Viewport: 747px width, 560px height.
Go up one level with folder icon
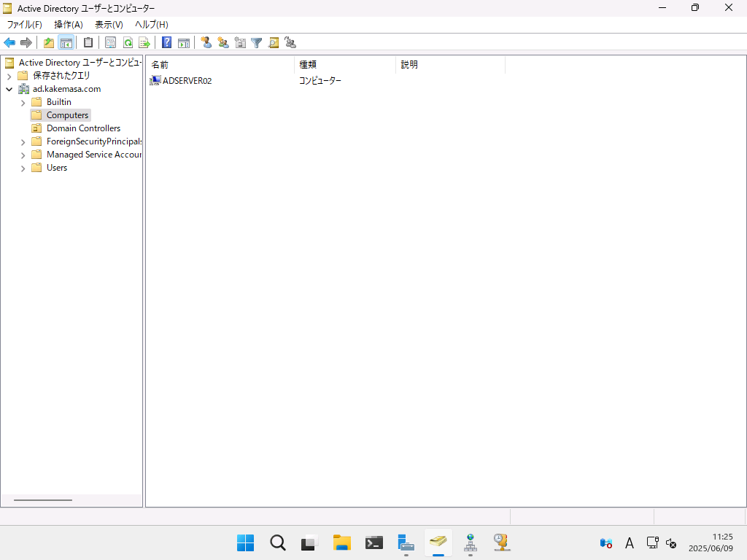click(x=49, y=43)
